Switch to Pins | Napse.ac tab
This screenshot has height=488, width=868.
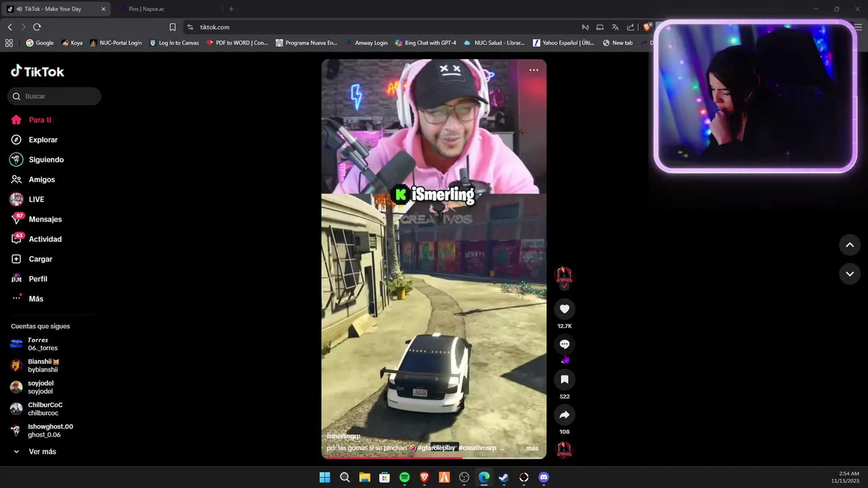click(146, 9)
